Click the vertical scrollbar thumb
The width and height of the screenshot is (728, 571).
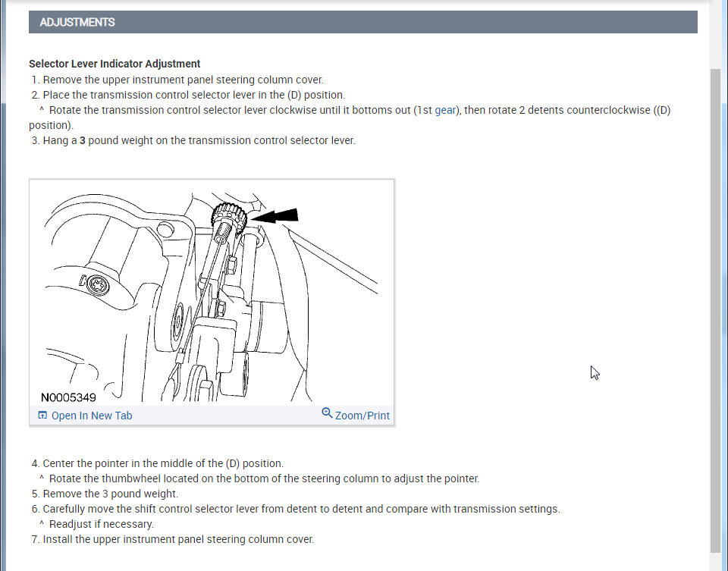tap(715, 311)
